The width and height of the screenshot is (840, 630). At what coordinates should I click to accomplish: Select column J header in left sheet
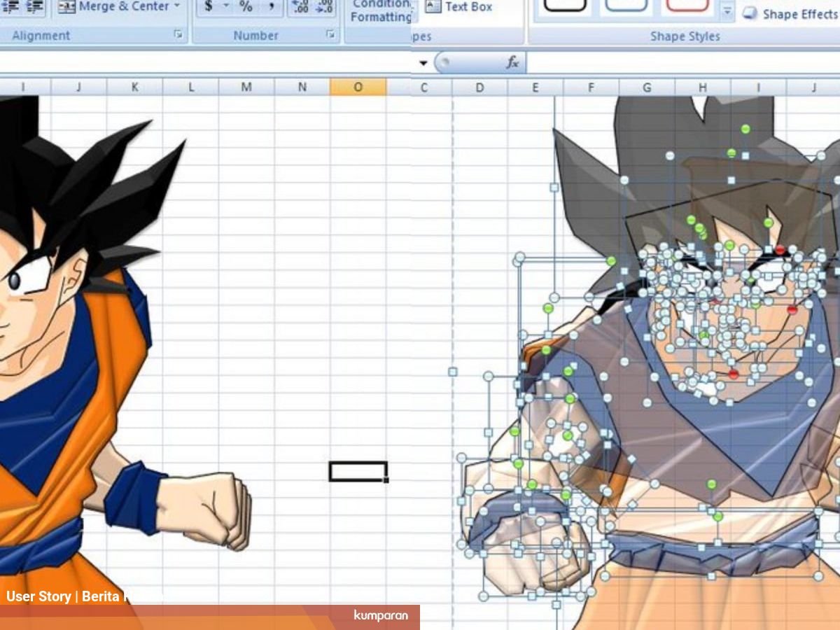click(x=78, y=87)
